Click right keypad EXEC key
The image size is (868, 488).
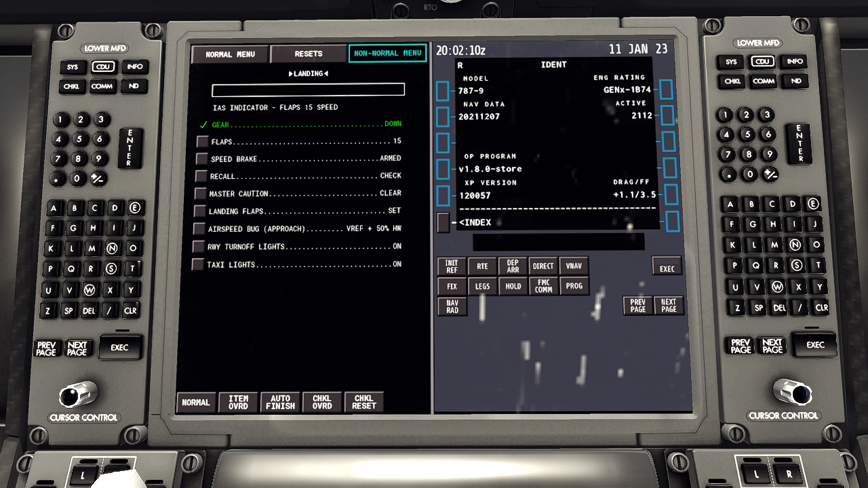pos(815,345)
